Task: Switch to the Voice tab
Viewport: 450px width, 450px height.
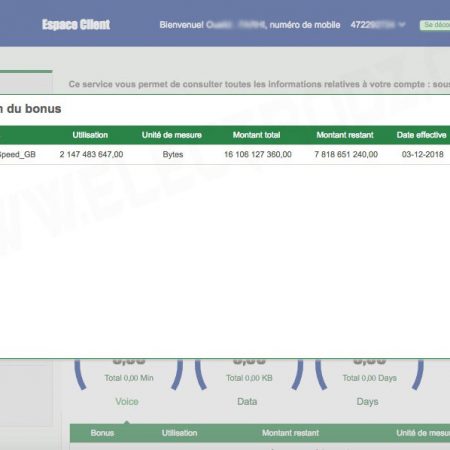Action: point(127,401)
